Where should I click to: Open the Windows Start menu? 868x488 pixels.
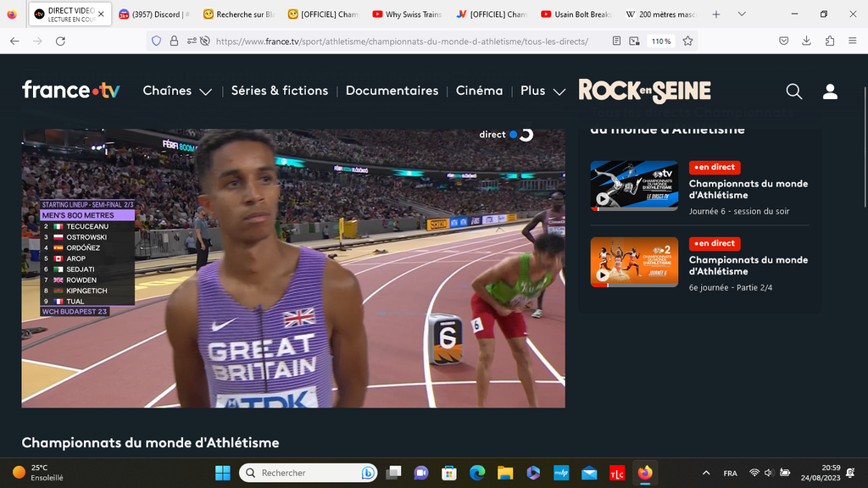pyautogui.click(x=223, y=473)
